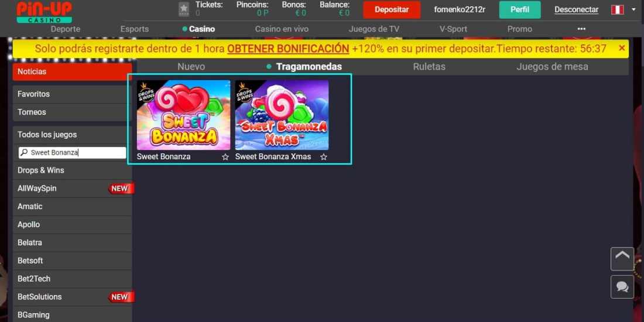Click the Sweet Bonanza Xmas title text

click(273, 157)
